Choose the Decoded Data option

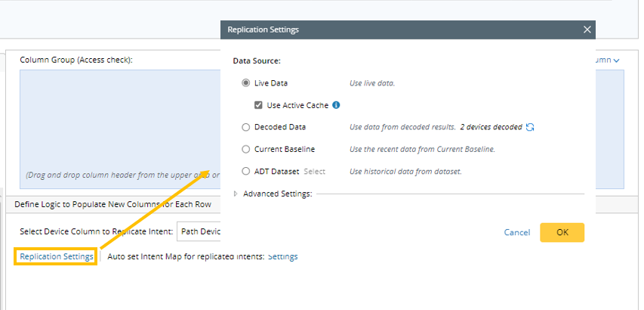(x=246, y=127)
